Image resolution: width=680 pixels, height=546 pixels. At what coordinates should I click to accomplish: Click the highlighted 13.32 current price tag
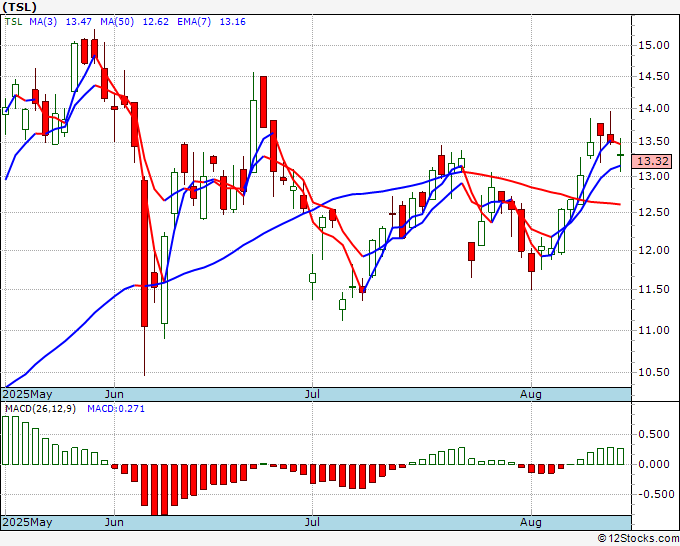click(x=653, y=161)
